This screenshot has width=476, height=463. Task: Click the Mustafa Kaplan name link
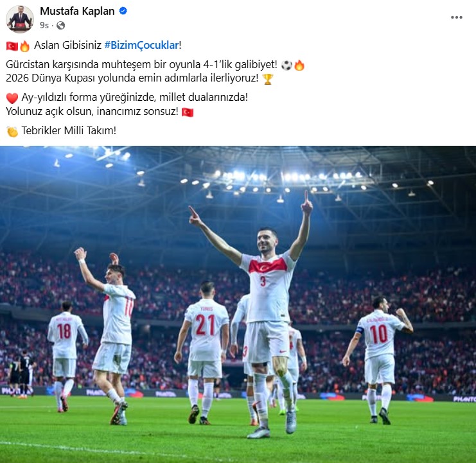pos(77,11)
